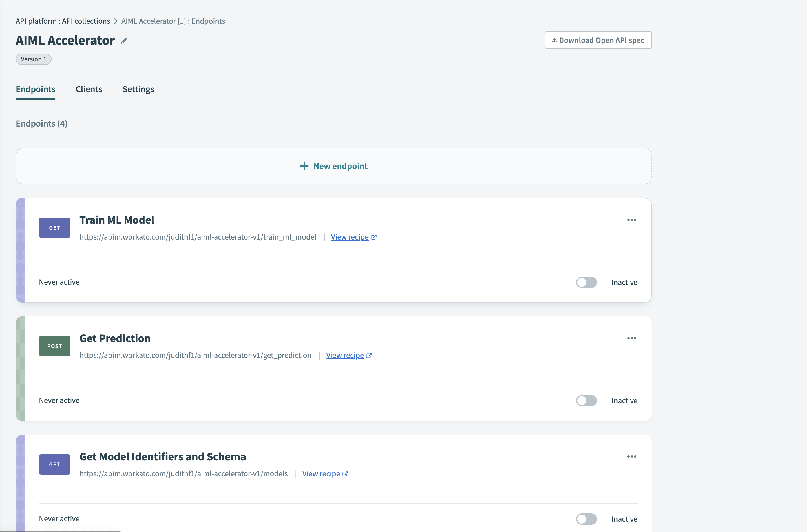Click the GET badge on Train ML Model
Image resolution: width=807 pixels, height=532 pixels.
tap(55, 228)
